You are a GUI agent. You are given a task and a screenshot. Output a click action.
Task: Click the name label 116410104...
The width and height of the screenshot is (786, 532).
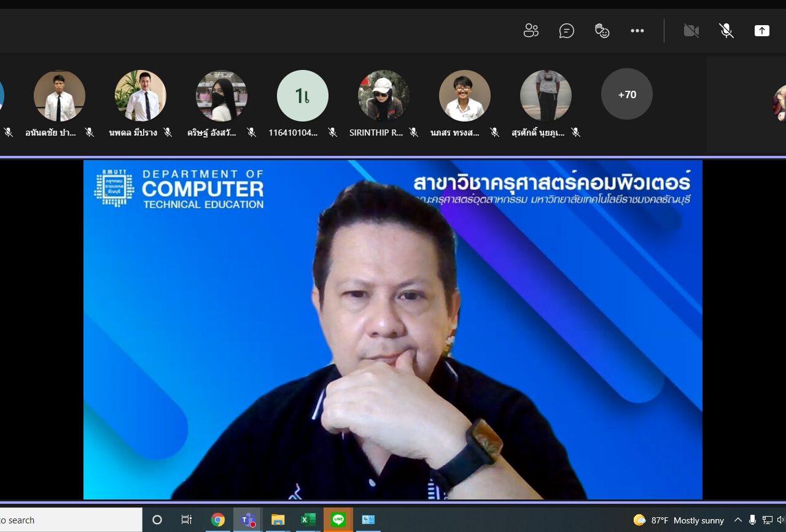(x=294, y=133)
